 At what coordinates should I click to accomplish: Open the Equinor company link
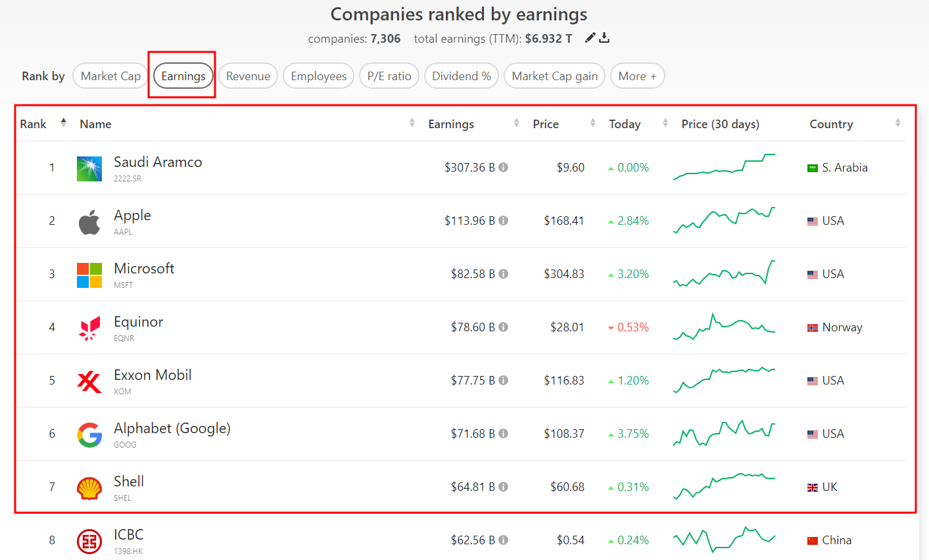(x=138, y=322)
